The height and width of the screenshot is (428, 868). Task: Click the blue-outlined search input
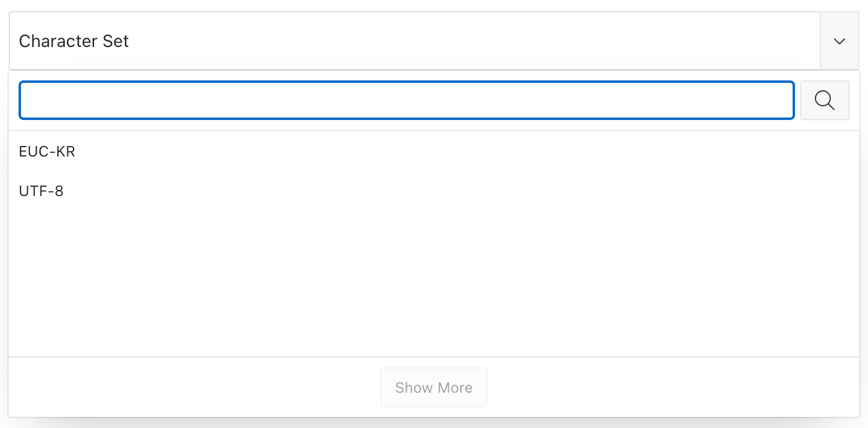407,100
